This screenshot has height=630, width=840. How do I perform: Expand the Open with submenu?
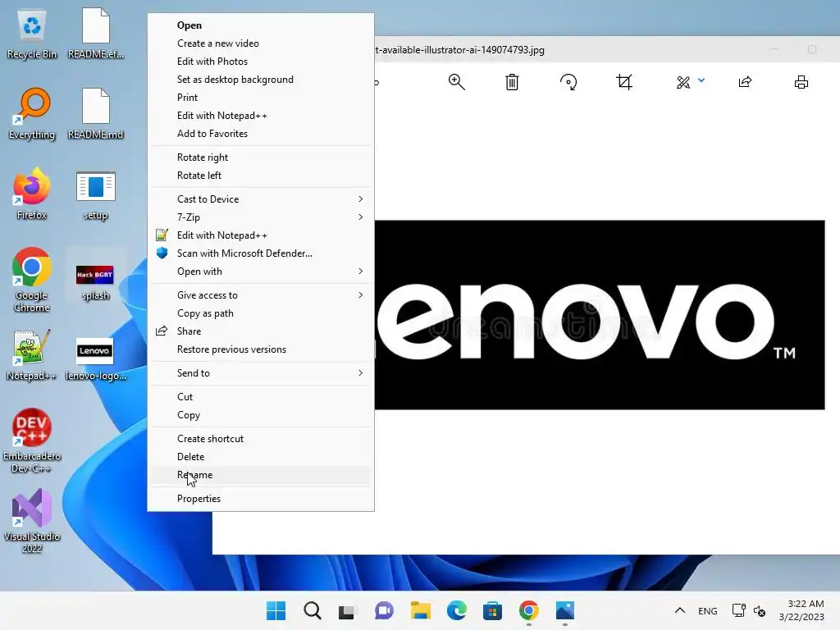pos(261,272)
